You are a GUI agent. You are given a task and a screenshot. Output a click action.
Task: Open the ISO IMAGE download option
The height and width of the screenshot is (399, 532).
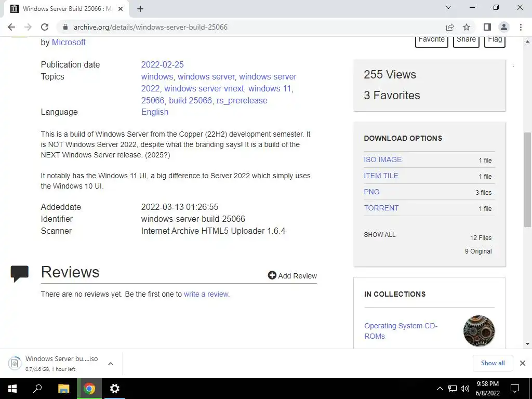383,159
